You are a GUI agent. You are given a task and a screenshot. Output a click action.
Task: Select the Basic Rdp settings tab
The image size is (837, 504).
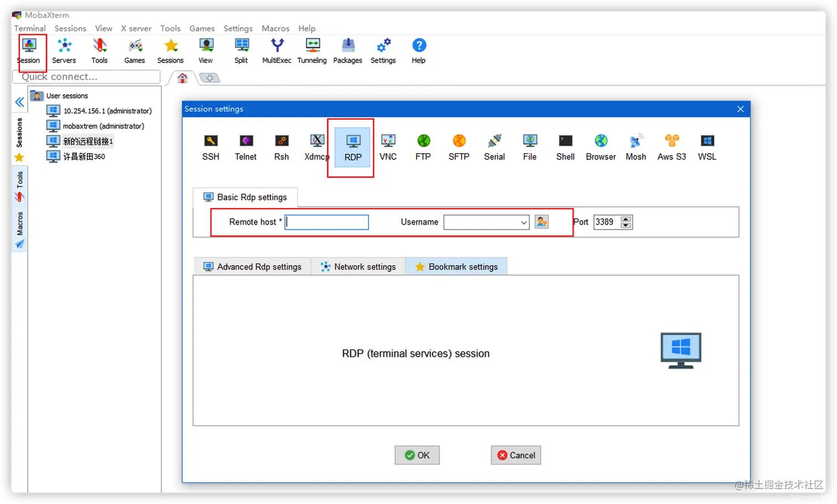point(245,198)
